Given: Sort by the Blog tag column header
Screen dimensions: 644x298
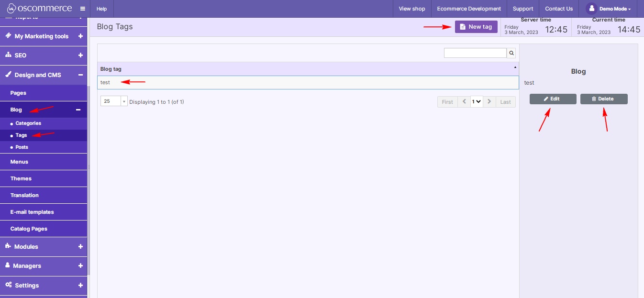Looking at the screenshot, I should pos(308,69).
